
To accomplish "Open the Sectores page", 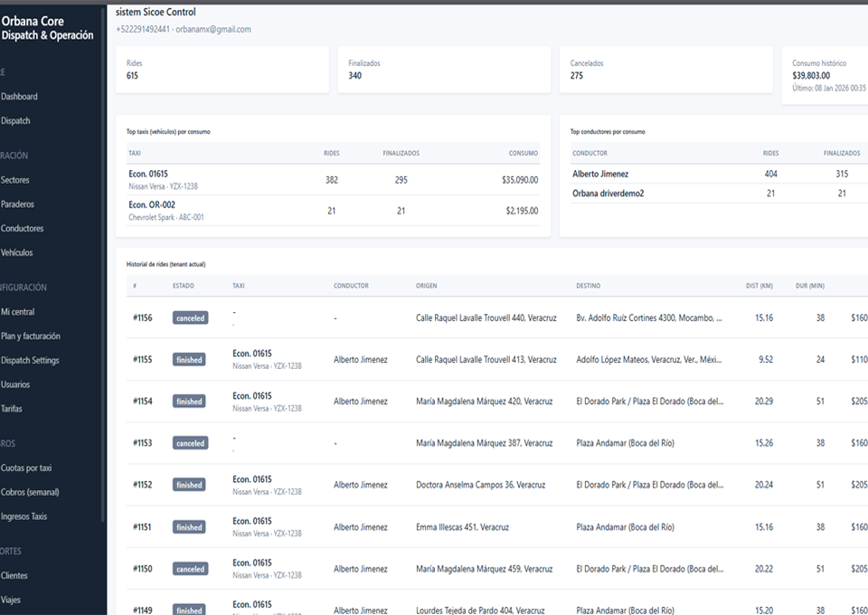I will tap(15, 181).
